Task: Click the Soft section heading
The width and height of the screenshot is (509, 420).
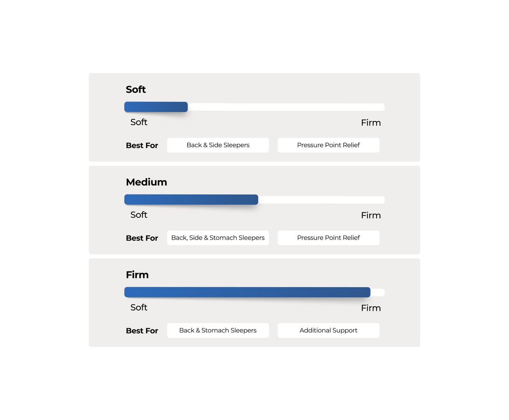Action: coord(136,90)
